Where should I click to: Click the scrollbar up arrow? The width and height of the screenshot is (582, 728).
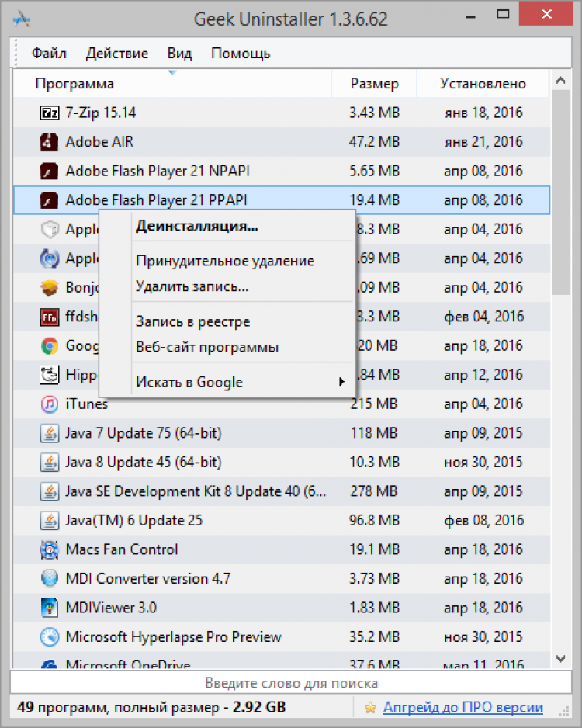click(560, 80)
